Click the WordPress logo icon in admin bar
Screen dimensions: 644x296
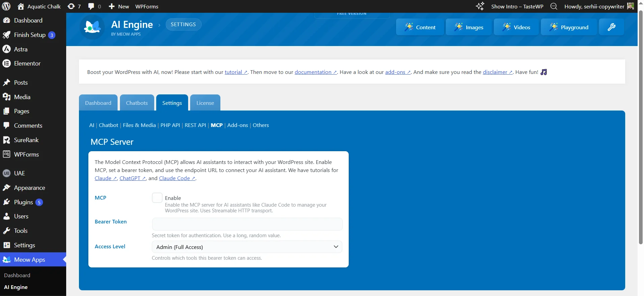[6, 6]
